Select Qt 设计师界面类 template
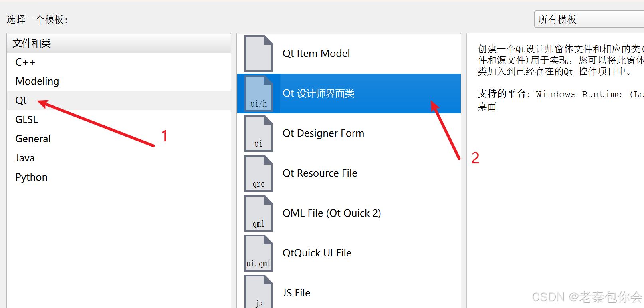Screen dimensions: 644x308 pyautogui.click(x=349, y=93)
